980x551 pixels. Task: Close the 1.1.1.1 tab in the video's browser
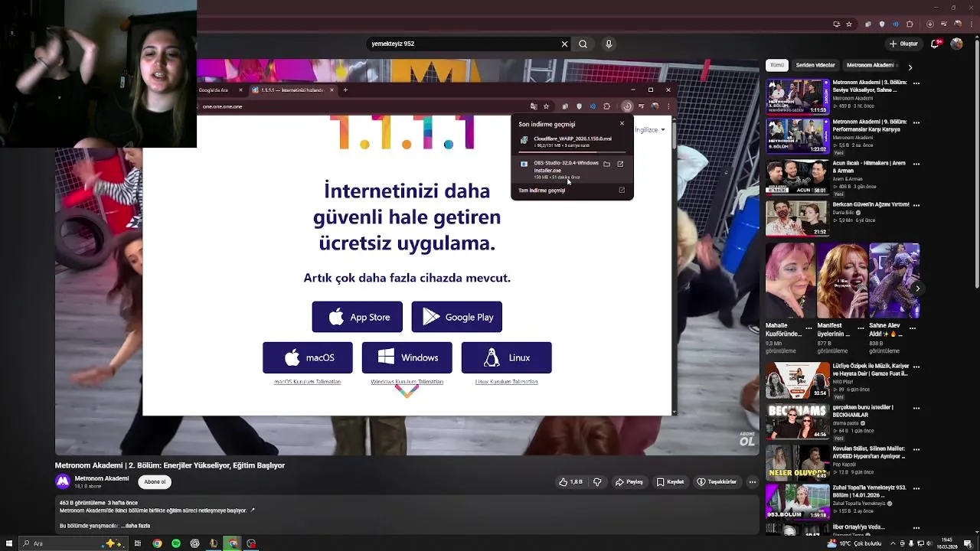click(332, 90)
